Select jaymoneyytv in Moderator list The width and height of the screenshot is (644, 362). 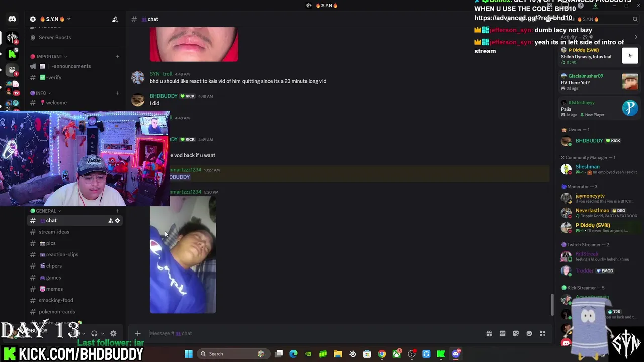599,198
